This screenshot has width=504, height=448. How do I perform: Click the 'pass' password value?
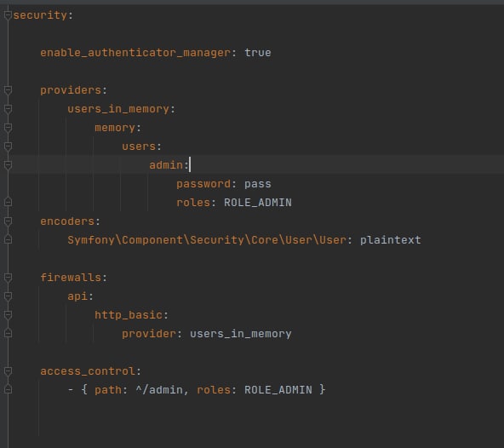(258, 184)
